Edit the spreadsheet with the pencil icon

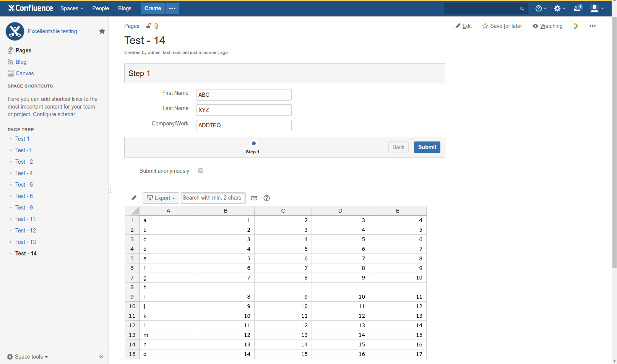point(133,198)
